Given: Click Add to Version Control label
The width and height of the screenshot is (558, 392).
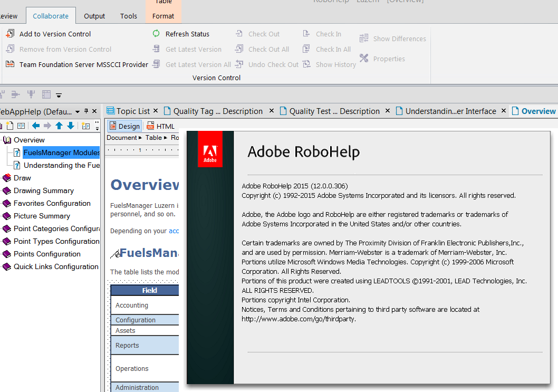Looking at the screenshot, I should point(55,34).
